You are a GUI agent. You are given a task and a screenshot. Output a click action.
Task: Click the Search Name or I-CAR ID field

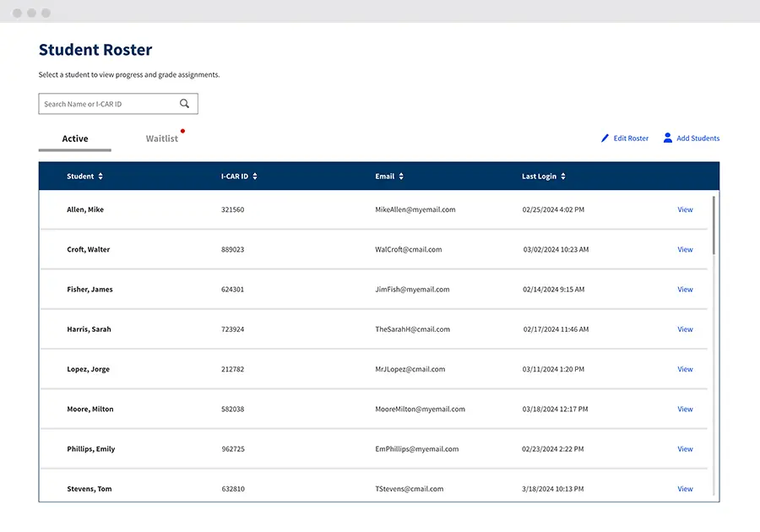[108, 104]
